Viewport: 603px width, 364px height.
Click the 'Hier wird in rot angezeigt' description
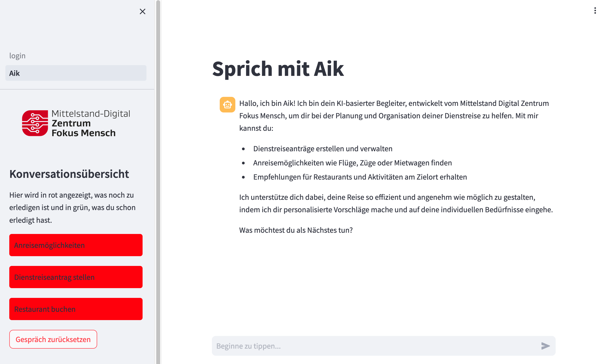point(73,207)
